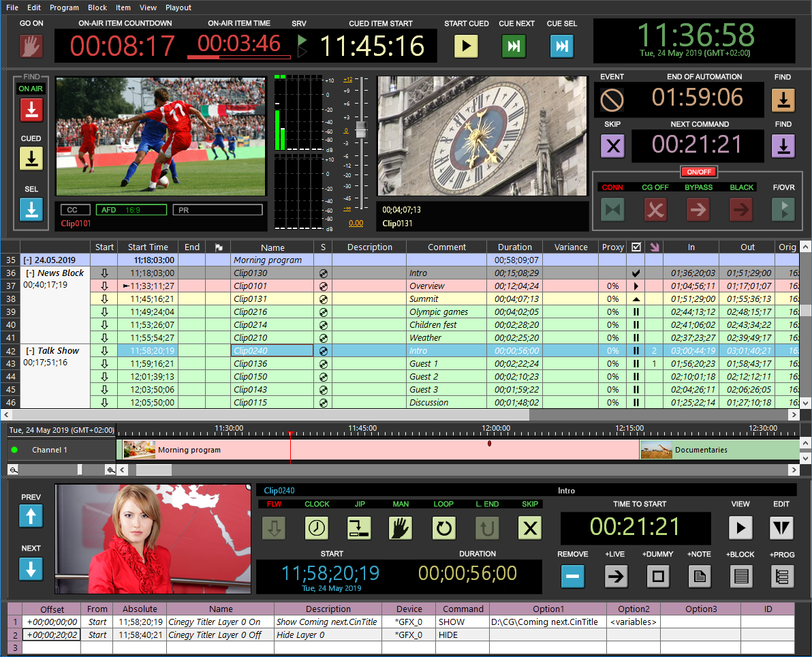Click the green CUE NEXT button
The height and width of the screenshot is (657, 812).
click(514, 46)
